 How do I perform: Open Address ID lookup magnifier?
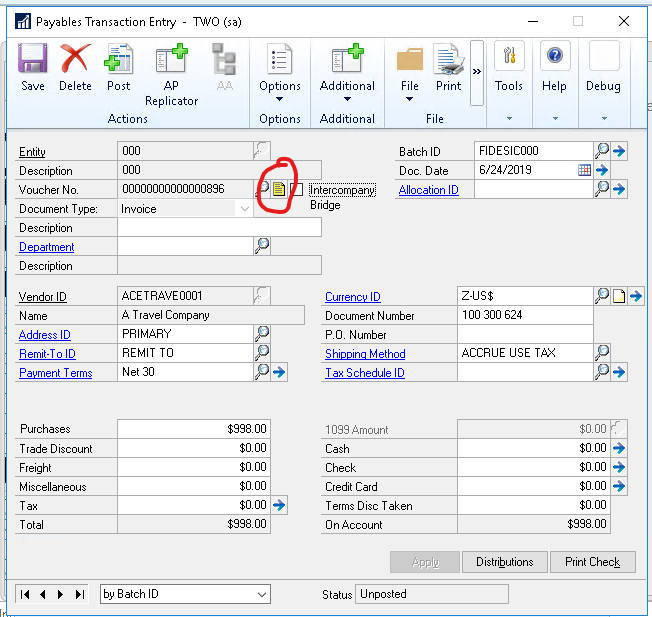coord(262,333)
